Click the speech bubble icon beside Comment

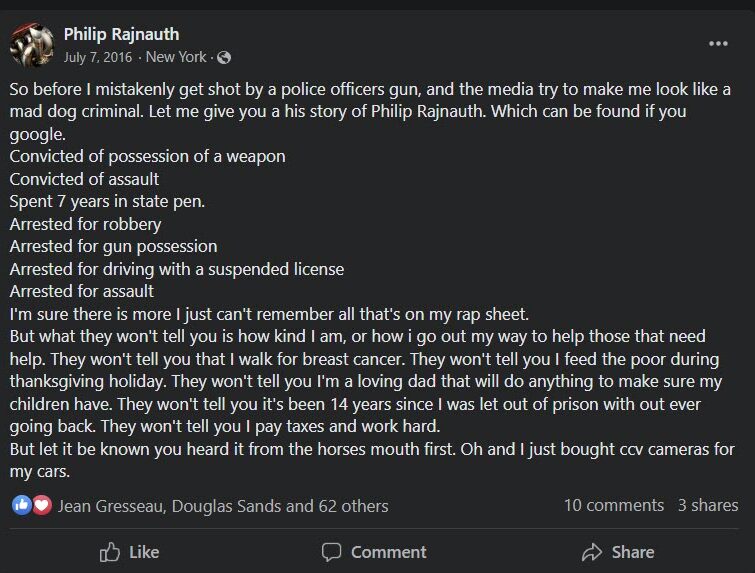pos(331,552)
